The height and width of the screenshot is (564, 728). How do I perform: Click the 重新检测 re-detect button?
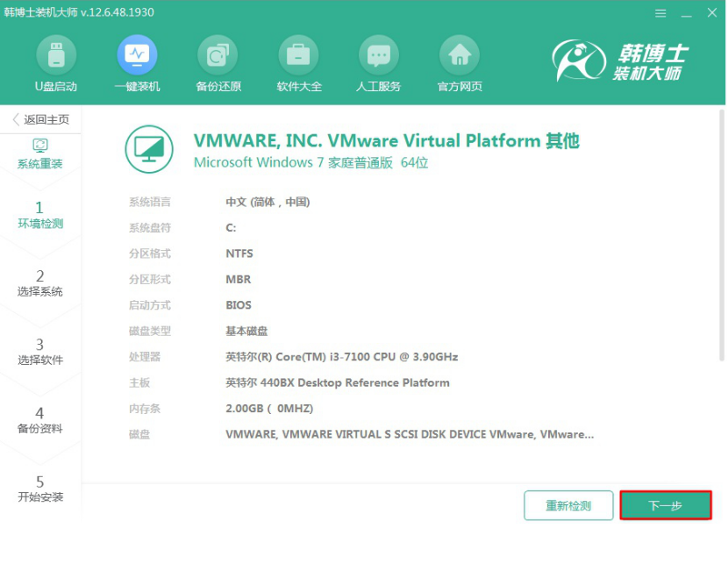click(568, 505)
